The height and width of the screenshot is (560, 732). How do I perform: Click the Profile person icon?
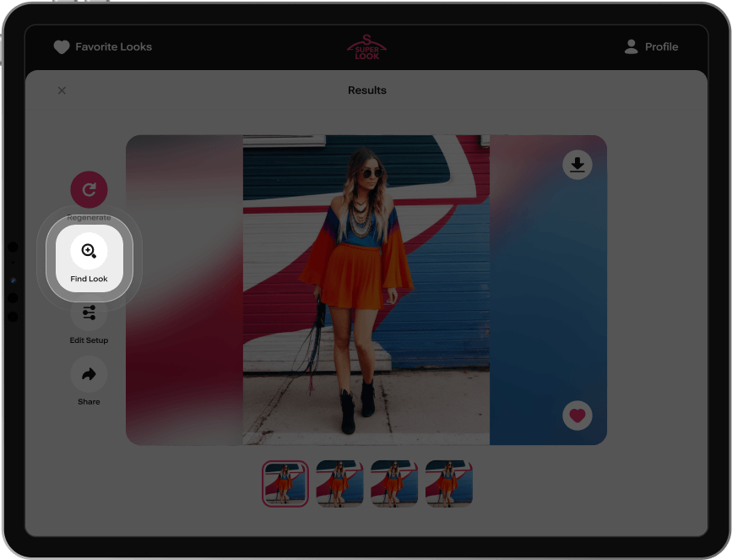(x=631, y=47)
